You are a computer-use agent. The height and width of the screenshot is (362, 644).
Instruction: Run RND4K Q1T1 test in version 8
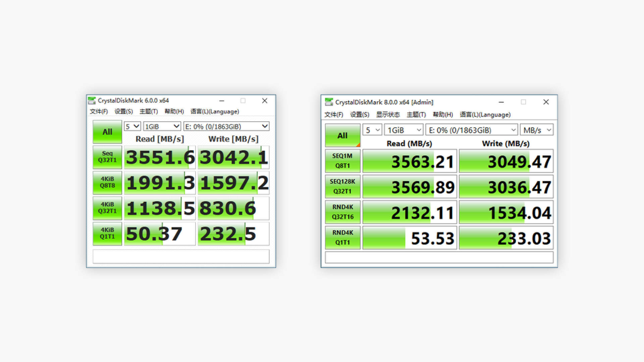(x=342, y=237)
